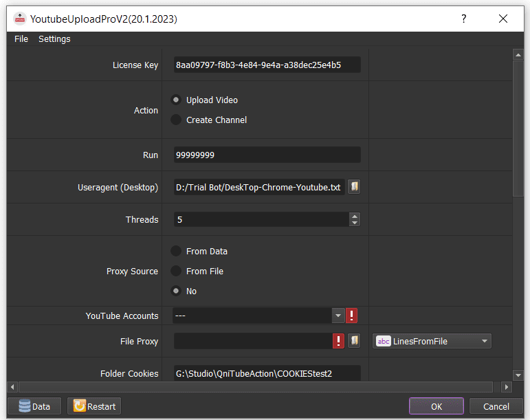530x420 pixels.
Task: Open file browser for Useragent (Desktop)
Action: coord(354,187)
